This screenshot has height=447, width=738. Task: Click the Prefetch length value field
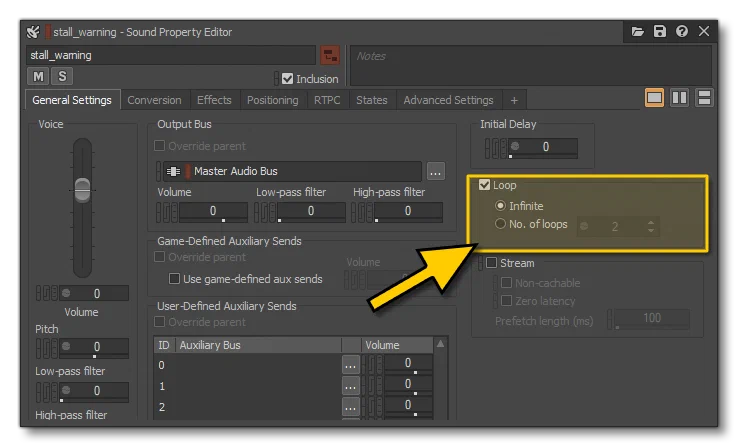pyautogui.click(x=652, y=319)
